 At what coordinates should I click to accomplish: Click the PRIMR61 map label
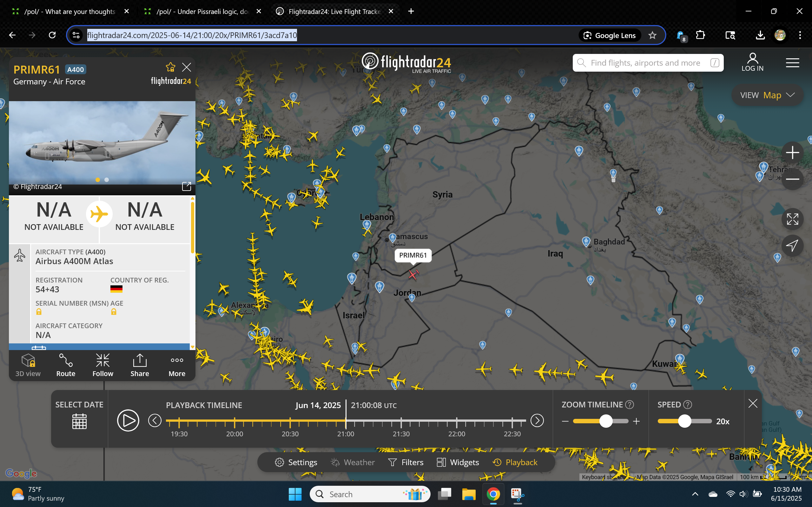click(413, 255)
